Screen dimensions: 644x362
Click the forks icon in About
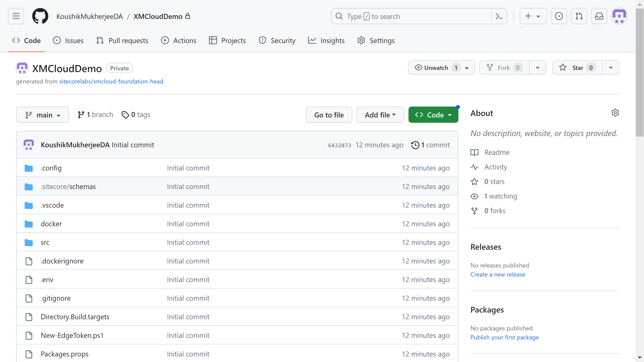tap(474, 211)
